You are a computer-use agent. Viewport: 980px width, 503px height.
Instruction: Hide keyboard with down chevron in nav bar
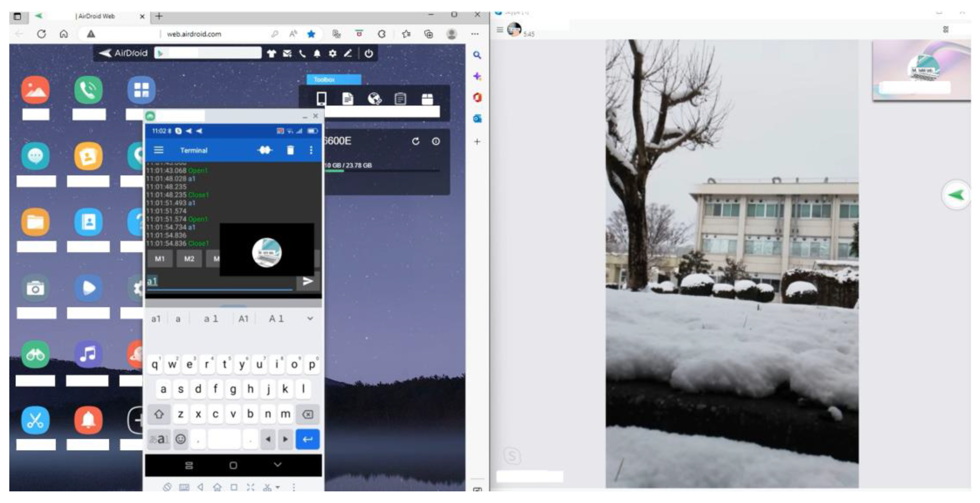278,465
